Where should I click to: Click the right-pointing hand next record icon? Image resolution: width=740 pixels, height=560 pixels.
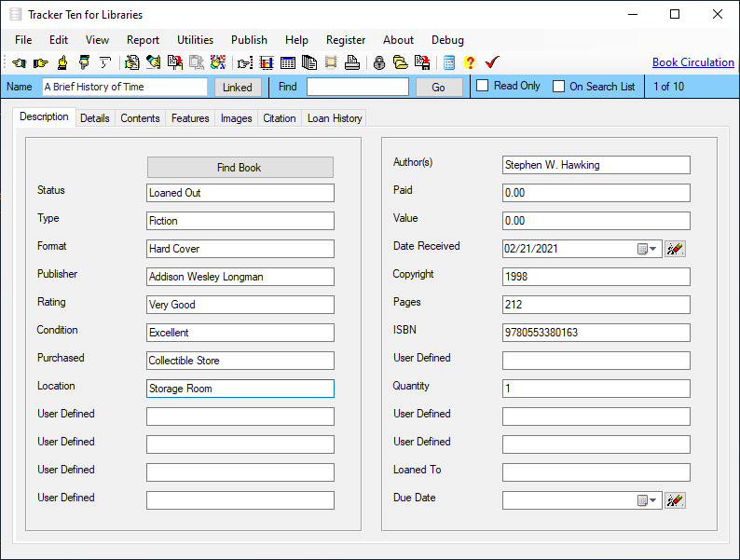[x=40, y=63]
